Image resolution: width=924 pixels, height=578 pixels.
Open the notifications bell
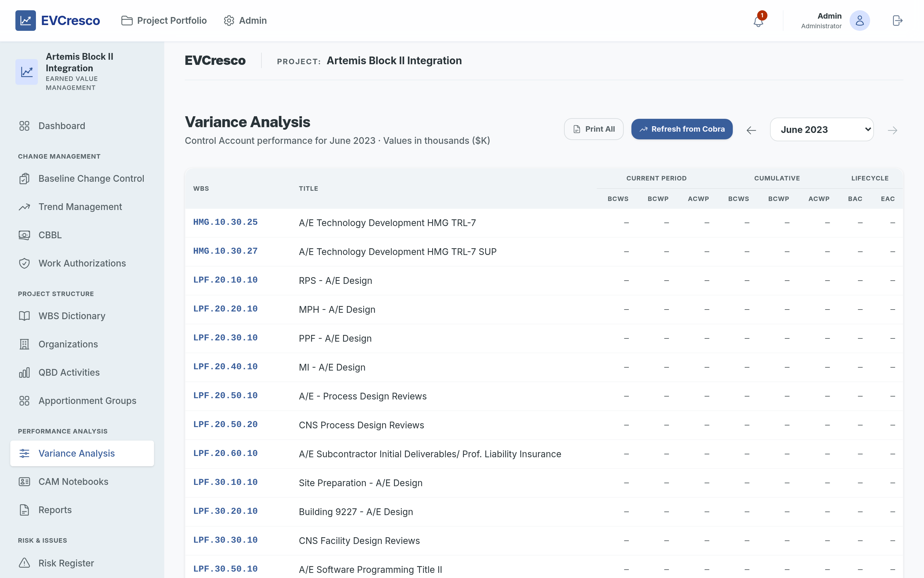758,21
